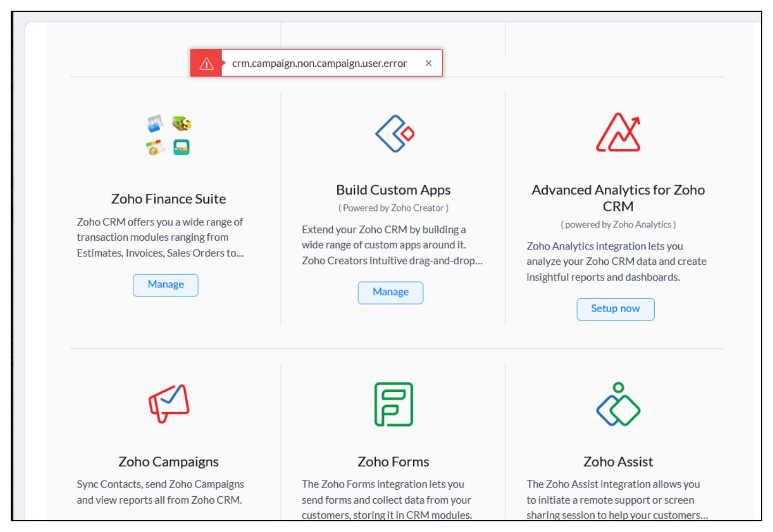Click Manage under Build Custom Apps
The image size is (773, 532).
[x=390, y=292]
